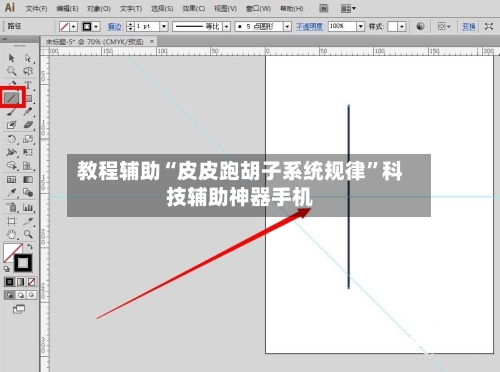Expand the opacity 100% dropdown arrow
Screen dimensions: 500x372
tap(360, 26)
